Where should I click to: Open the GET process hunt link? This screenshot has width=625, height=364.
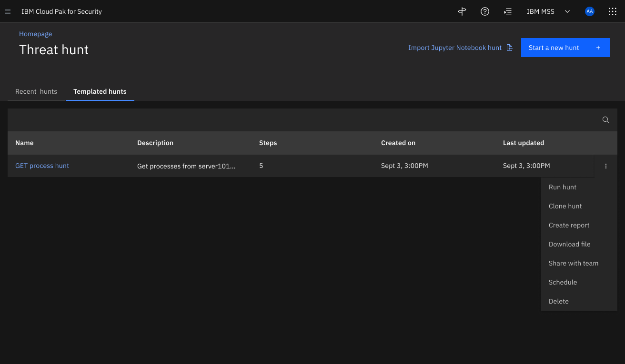(x=42, y=166)
